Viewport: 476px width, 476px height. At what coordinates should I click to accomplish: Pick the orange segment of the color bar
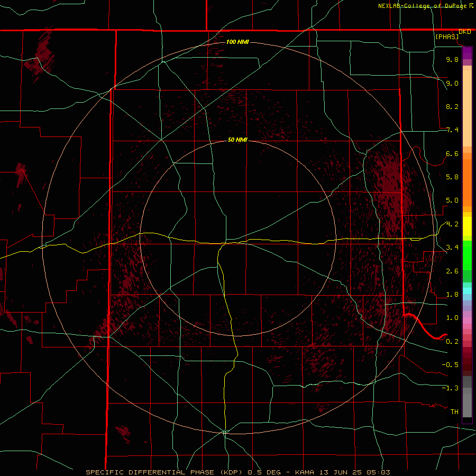coord(467,183)
